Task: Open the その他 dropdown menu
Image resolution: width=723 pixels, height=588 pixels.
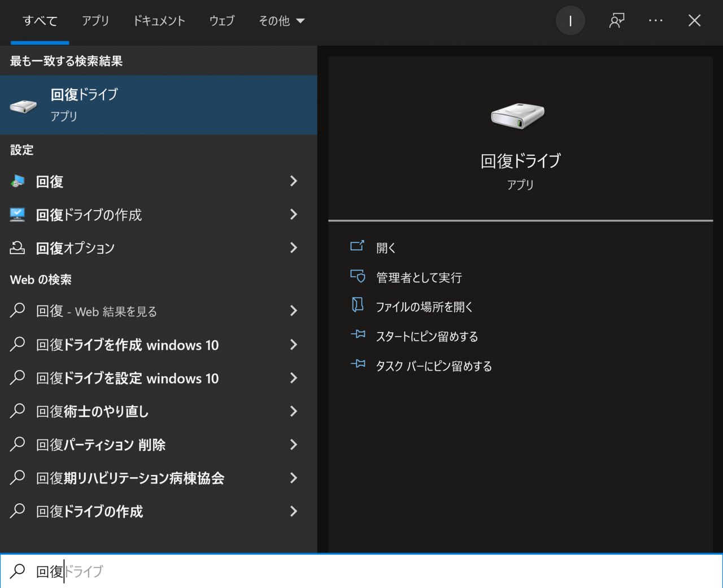Action: (x=281, y=21)
